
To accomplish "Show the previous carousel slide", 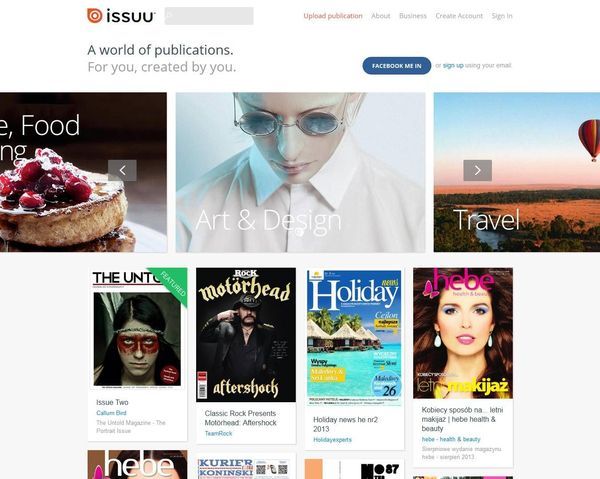I will click(x=122, y=170).
